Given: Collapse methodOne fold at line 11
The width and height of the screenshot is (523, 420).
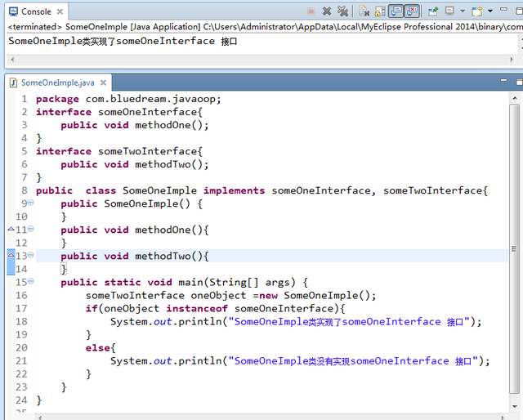Looking at the screenshot, I should click(31, 229).
